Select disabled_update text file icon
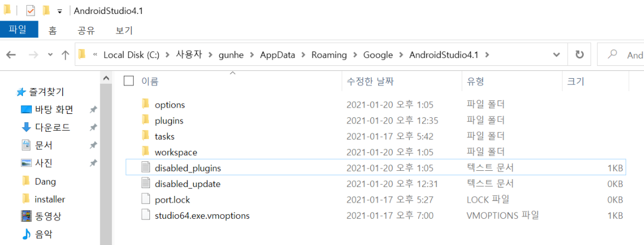This screenshot has width=644, height=245. pyautogui.click(x=146, y=183)
